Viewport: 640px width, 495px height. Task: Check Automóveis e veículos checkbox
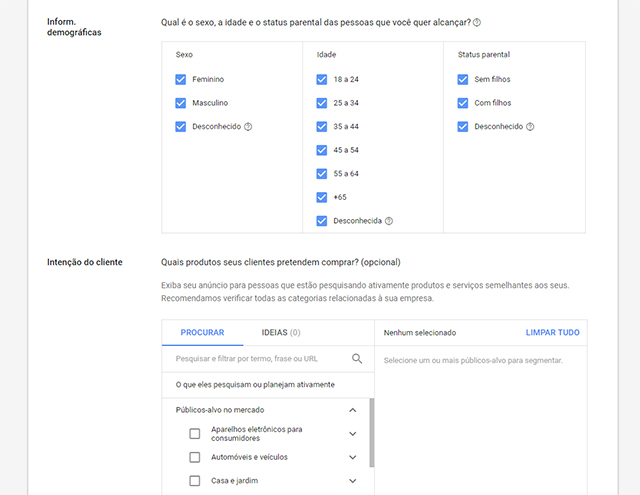[x=195, y=457]
